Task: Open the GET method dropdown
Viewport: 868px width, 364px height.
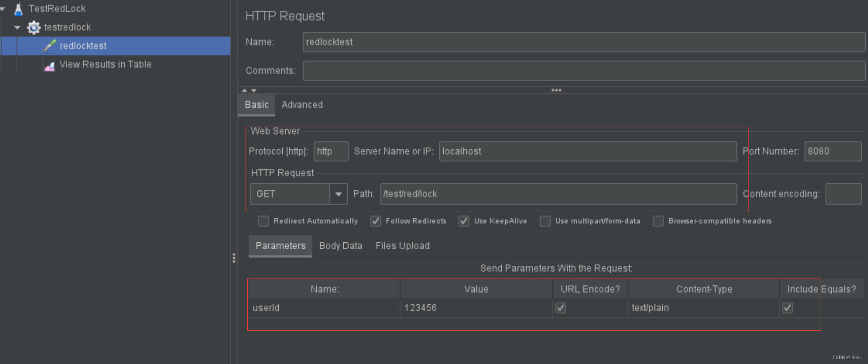Action: click(x=338, y=194)
